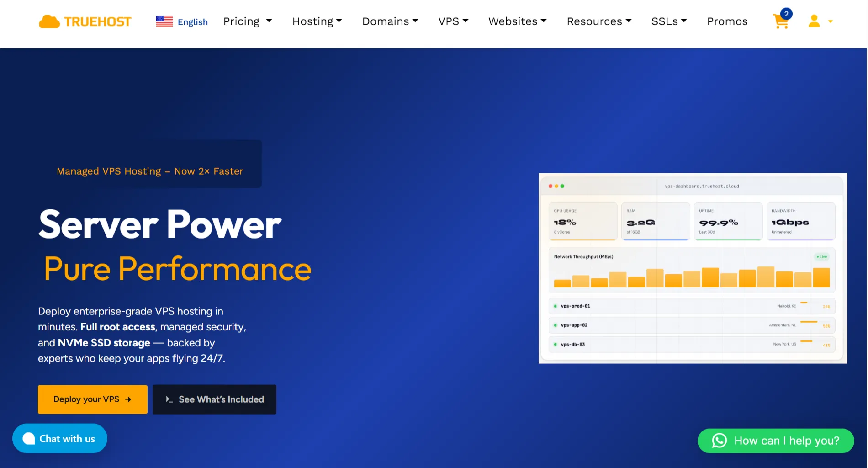The image size is (868, 468).
Task: Open the Resources dropdown
Action: pyautogui.click(x=599, y=21)
